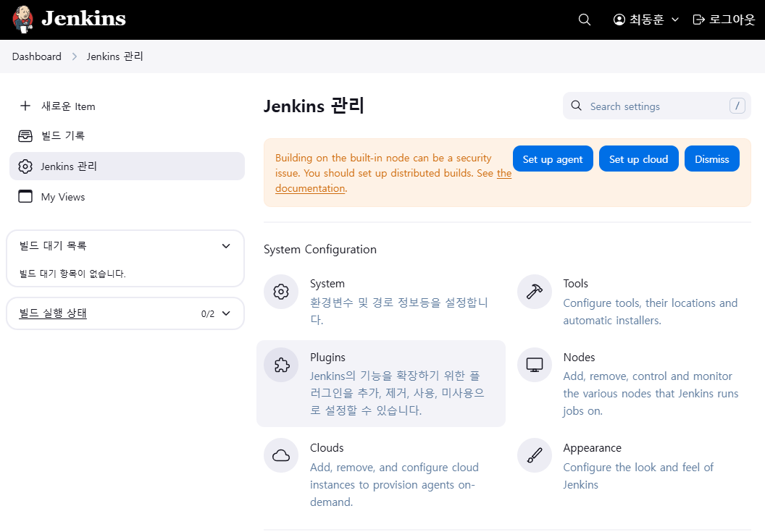Click the 'System Configuration' section heading
Screen dimensions: 765x532
coord(320,249)
